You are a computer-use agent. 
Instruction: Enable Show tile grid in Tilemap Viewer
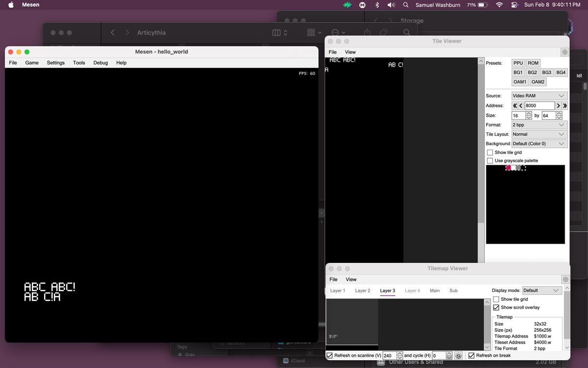point(496,299)
